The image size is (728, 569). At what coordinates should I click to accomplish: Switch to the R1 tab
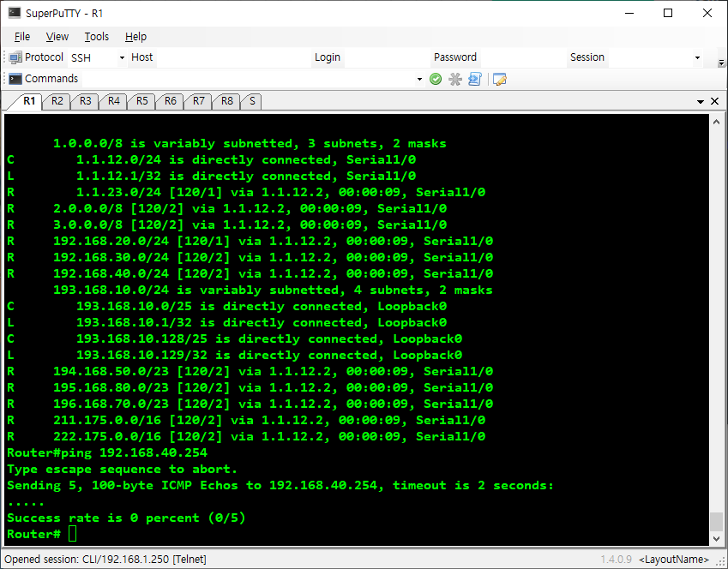(x=29, y=101)
